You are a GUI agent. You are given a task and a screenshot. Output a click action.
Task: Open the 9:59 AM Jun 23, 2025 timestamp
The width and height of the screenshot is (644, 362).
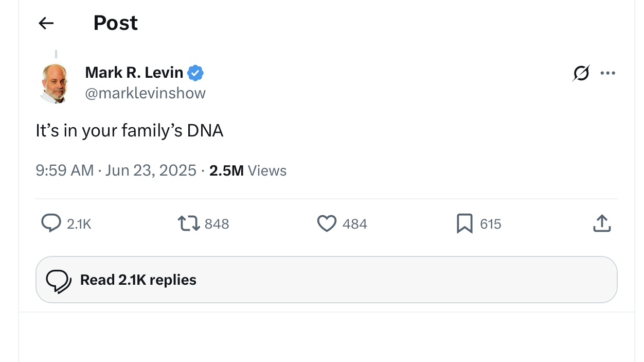pyautogui.click(x=116, y=170)
